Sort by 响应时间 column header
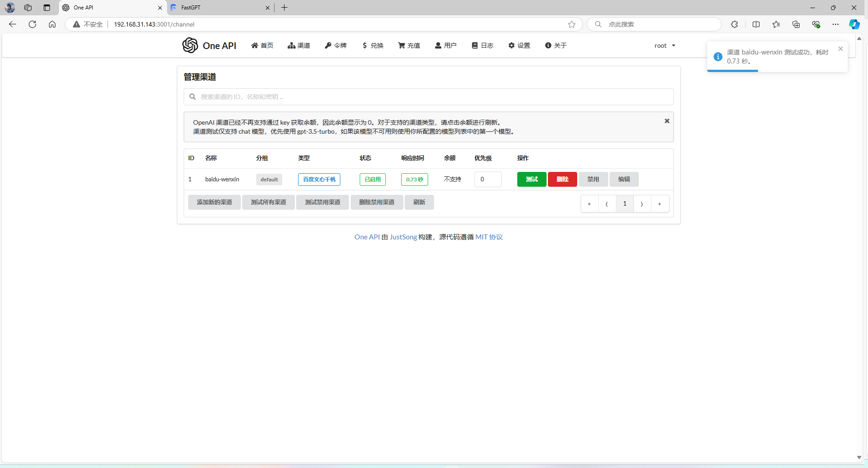The width and height of the screenshot is (868, 468). pos(412,158)
